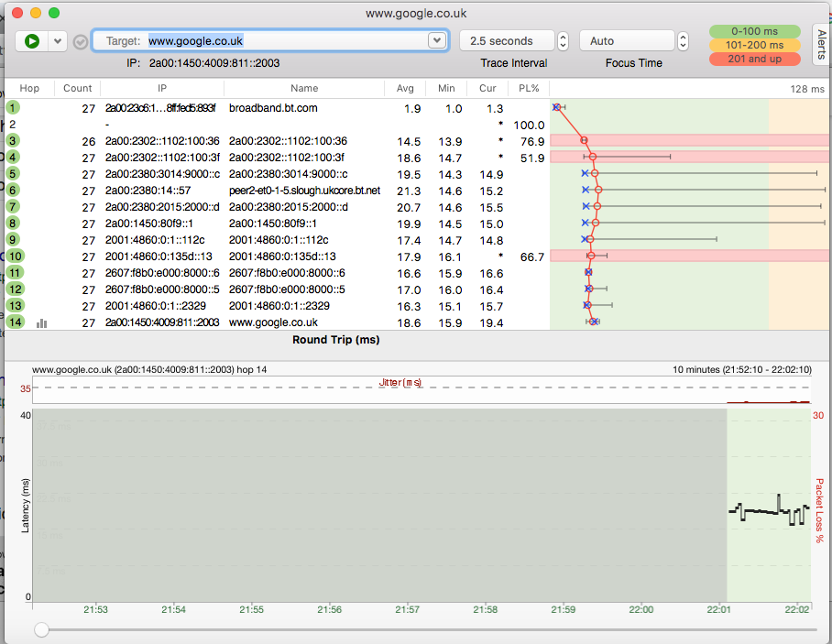This screenshot has width=832, height=644.
Task: Open the arrow menu beside the start button
Action: click(x=58, y=41)
